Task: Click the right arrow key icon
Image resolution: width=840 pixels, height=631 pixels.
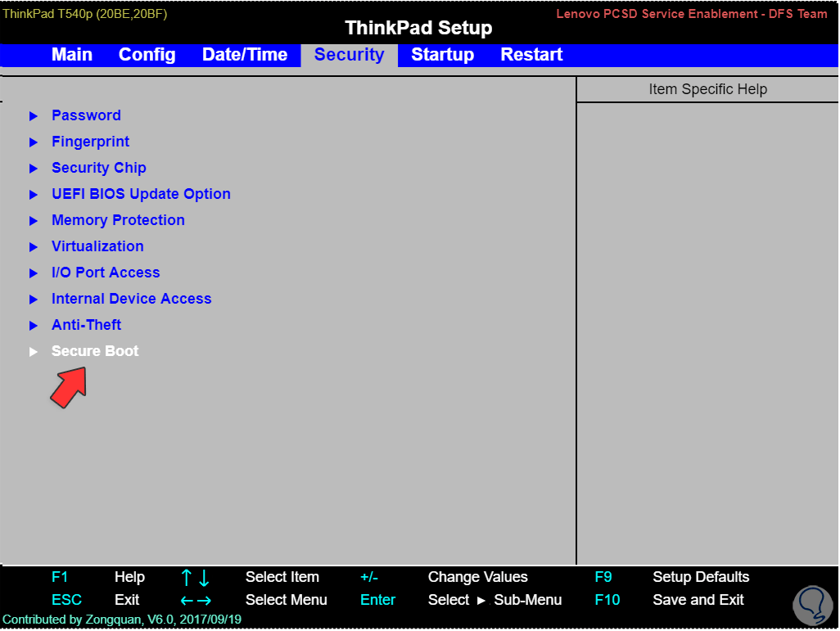Action: (204, 601)
